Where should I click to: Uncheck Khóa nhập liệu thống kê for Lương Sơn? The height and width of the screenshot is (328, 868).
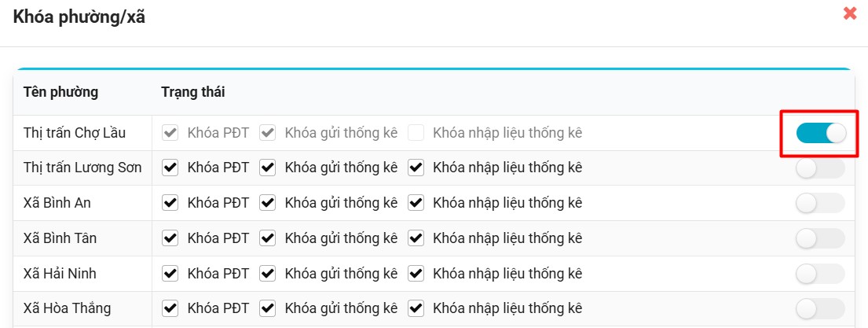[416, 168]
